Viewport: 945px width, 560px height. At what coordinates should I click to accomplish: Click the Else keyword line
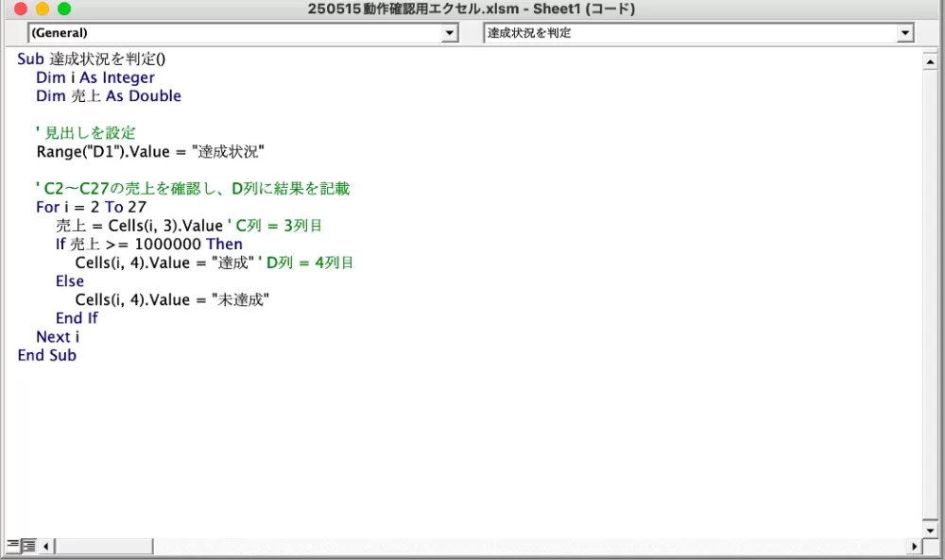(70, 281)
